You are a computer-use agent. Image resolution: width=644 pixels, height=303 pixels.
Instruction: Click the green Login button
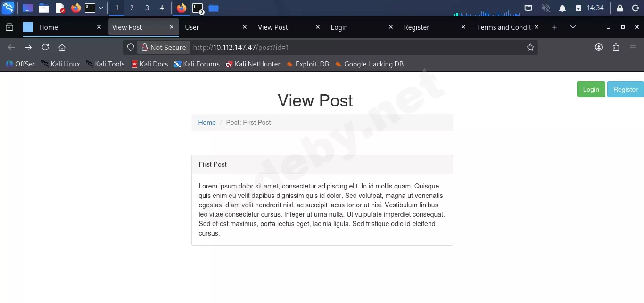click(x=591, y=90)
